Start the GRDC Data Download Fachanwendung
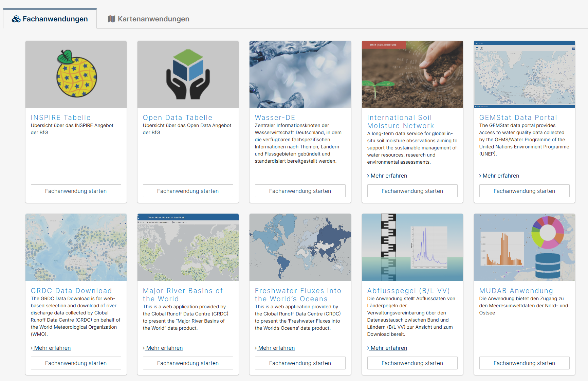This screenshot has width=588, height=381. pyautogui.click(x=76, y=363)
